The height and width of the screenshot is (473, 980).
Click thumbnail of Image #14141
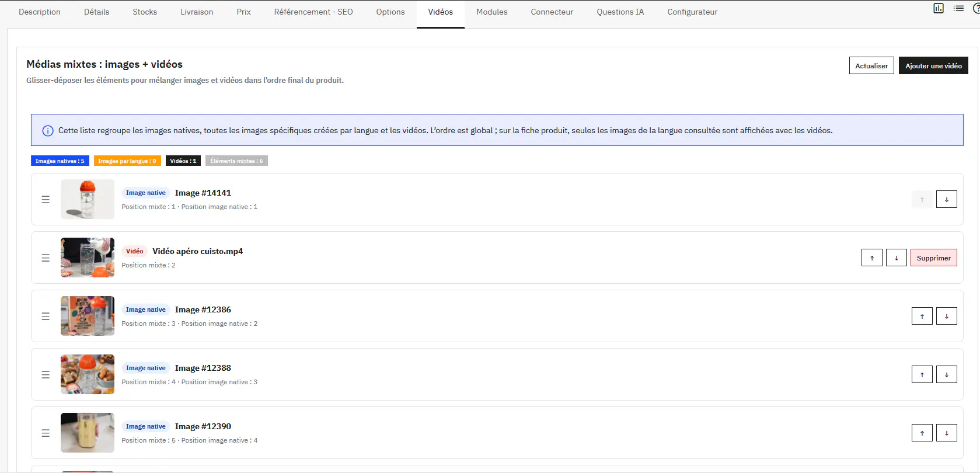click(88, 199)
